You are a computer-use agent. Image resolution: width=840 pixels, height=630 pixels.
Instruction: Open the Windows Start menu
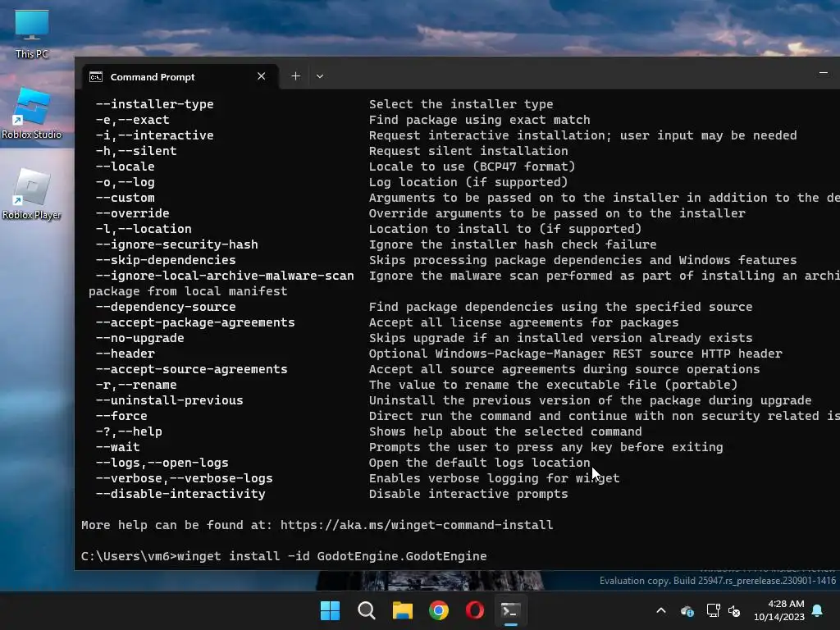tap(330, 610)
